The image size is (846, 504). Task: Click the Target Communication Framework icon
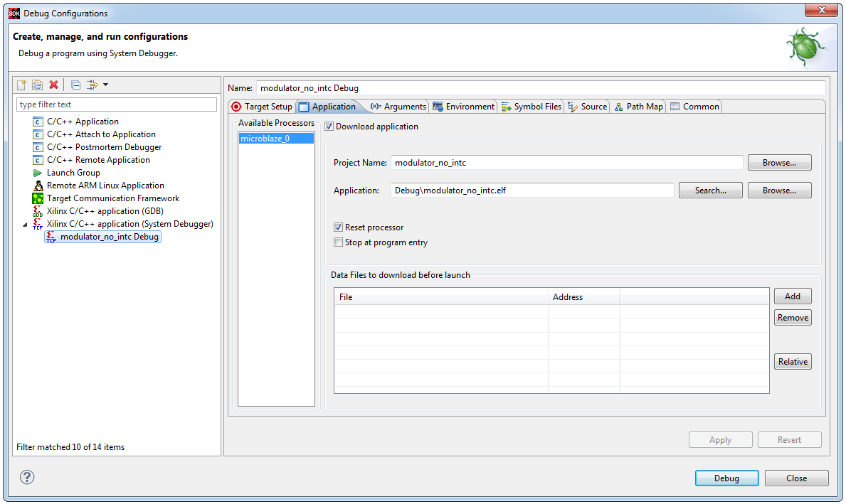(x=38, y=198)
